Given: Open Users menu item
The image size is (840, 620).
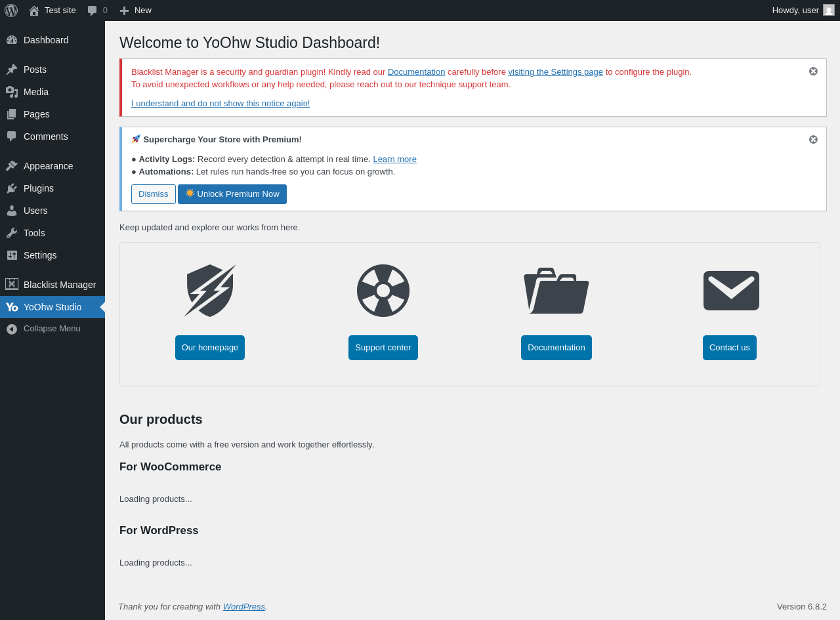Looking at the screenshot, I should 52,211.
